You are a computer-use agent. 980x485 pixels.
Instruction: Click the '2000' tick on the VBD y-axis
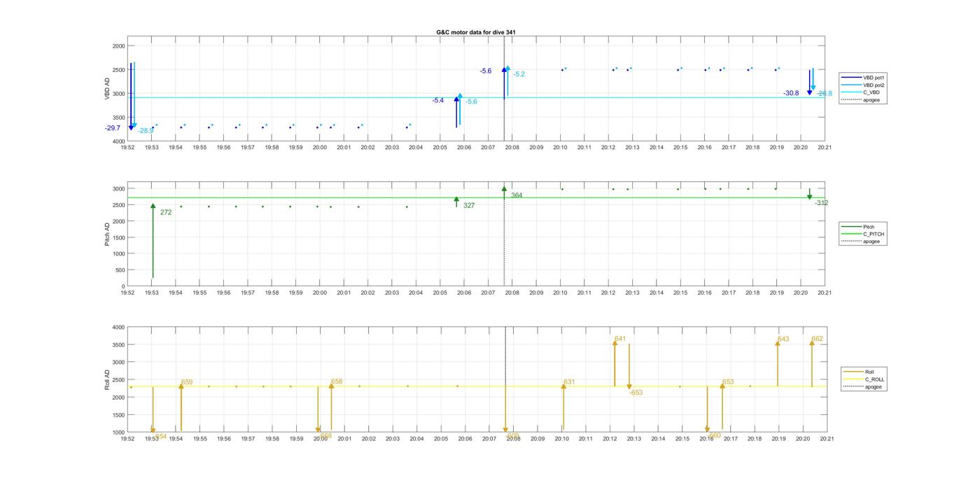click(118, 46)
